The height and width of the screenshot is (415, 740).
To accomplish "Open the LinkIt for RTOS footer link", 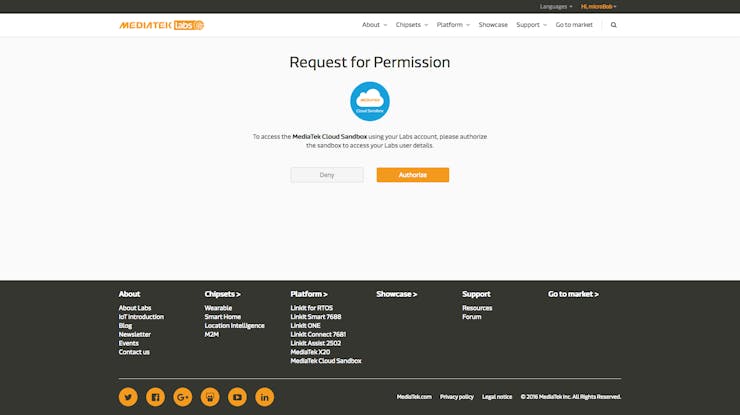I will click(311, 308).
